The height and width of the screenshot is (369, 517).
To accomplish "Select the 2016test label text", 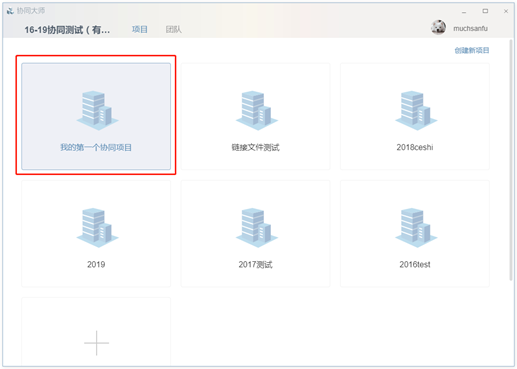I will [415, 265].
